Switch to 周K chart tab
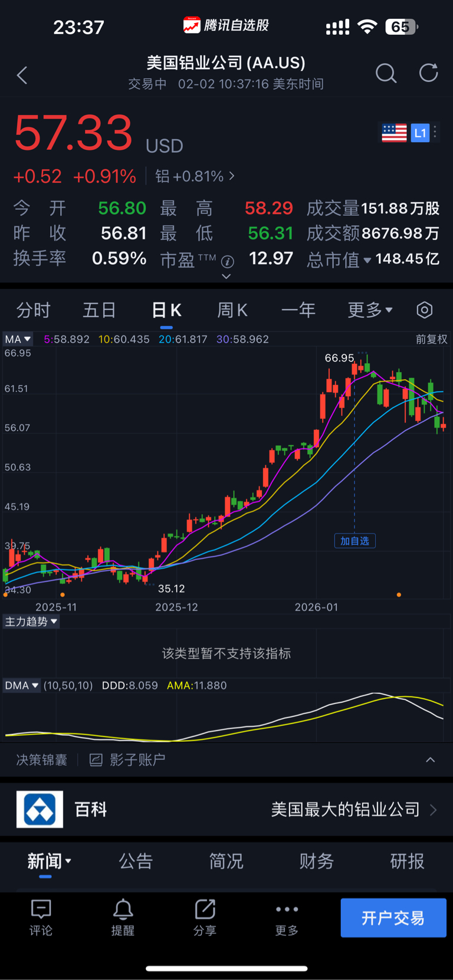Image resolution: width=453 pixels, height=980 pixels. point(232,310)
